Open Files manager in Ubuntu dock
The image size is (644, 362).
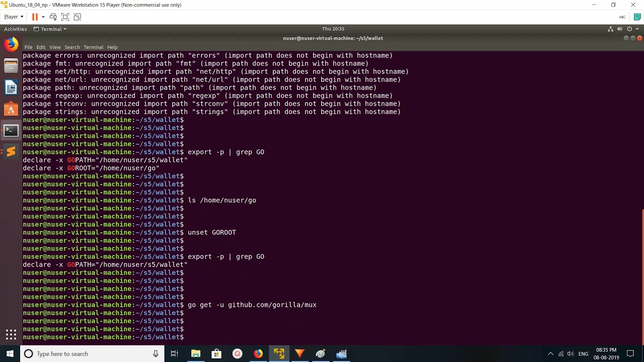point(11,66)
